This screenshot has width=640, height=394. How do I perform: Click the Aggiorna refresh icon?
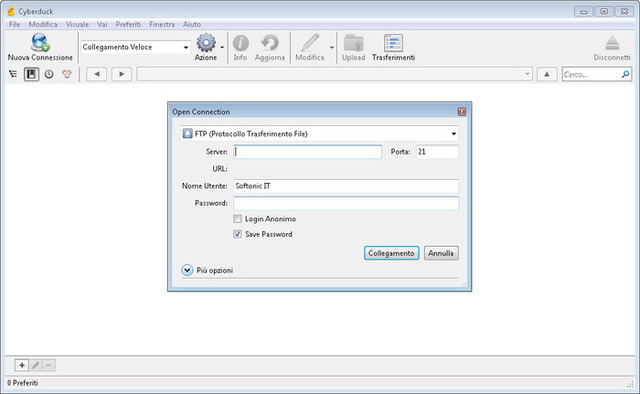(x=269, y=43)
